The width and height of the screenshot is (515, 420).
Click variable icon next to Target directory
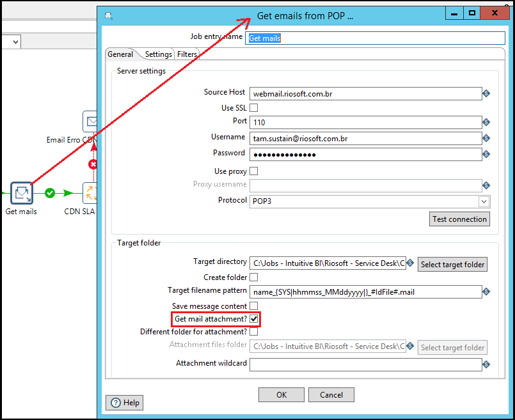coord(410,263)
